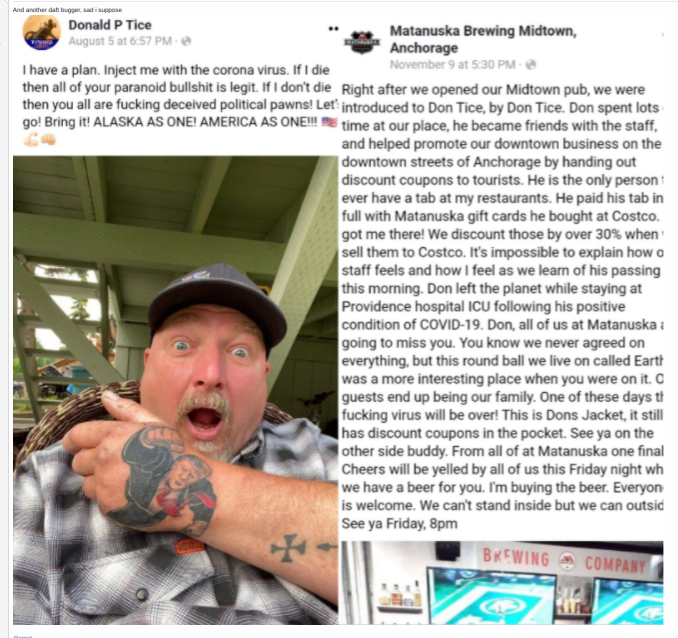Click the American flag emoji in the post

pos(329,122)
